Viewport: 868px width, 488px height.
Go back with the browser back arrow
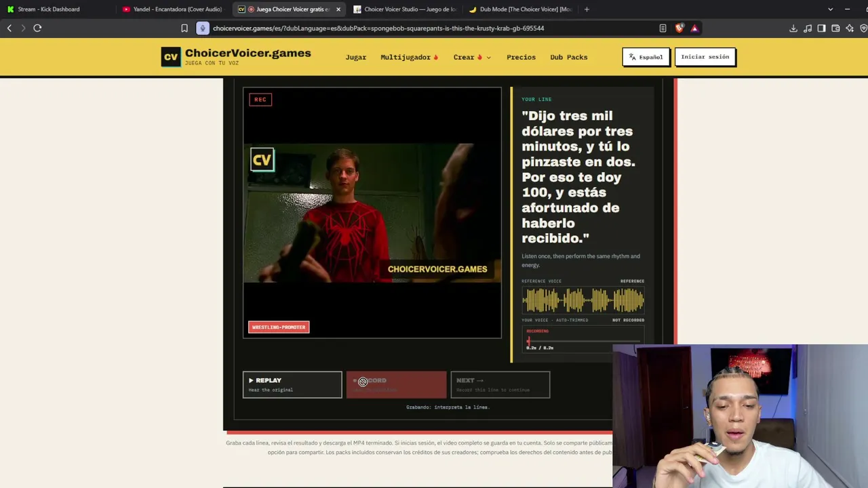[x=9, y=28]
